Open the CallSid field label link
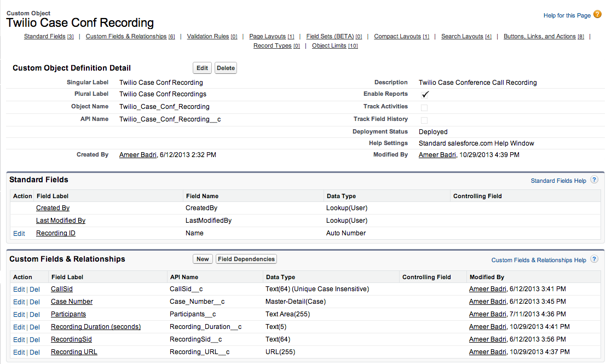This screenshot has width=606, height=364. point(62,289)
